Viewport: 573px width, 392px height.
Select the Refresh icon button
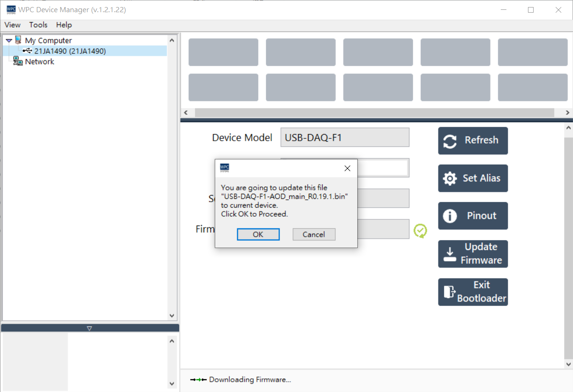[450, 140]
